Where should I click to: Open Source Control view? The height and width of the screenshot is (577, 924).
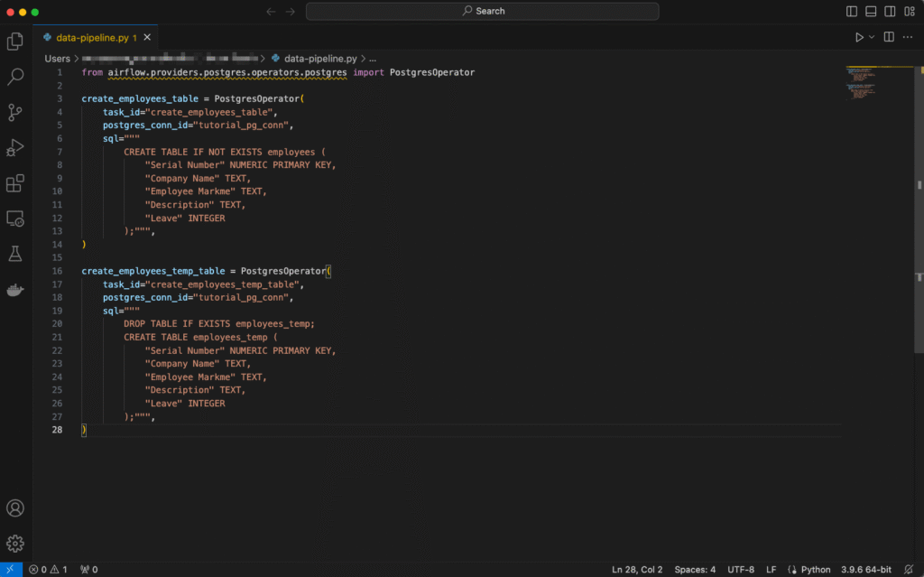tap(15, 112)
